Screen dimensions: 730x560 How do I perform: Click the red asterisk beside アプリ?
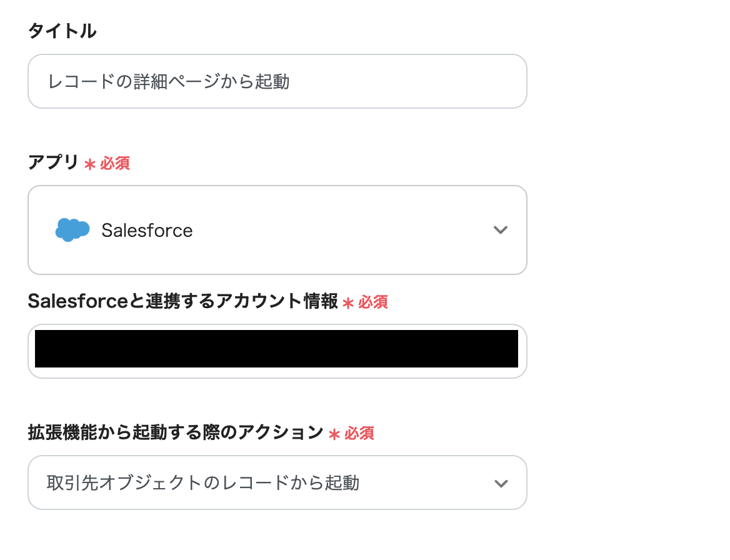tap(90, 164)
